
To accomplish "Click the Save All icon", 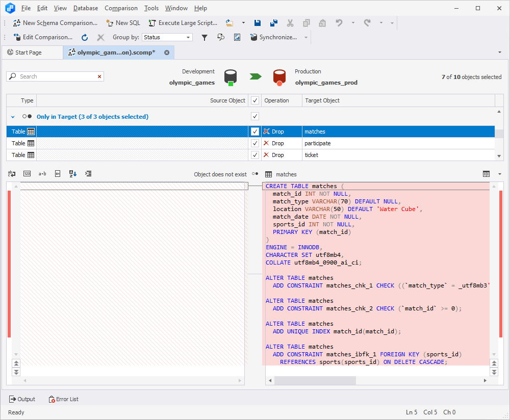I will click(274, 23).
